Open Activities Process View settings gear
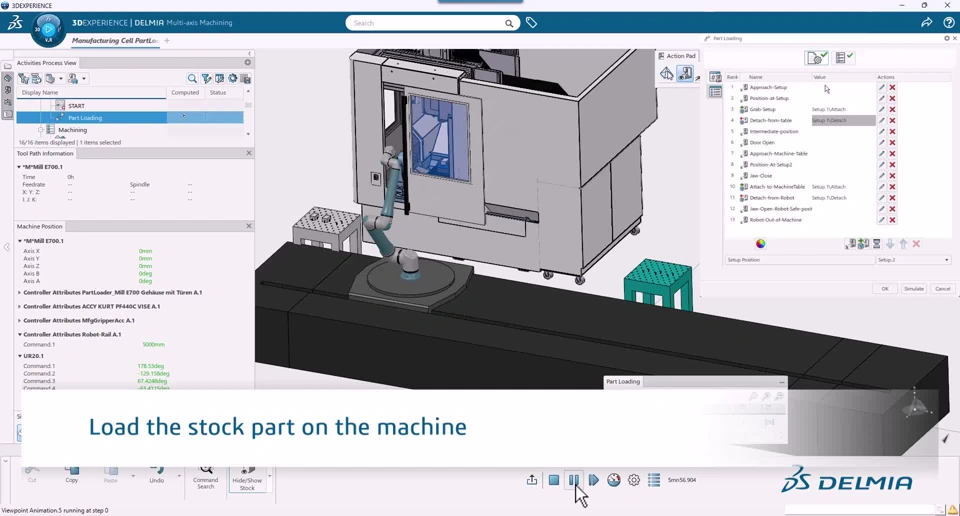960x516 pixels. pyautogui.click(x=247, y=62)
